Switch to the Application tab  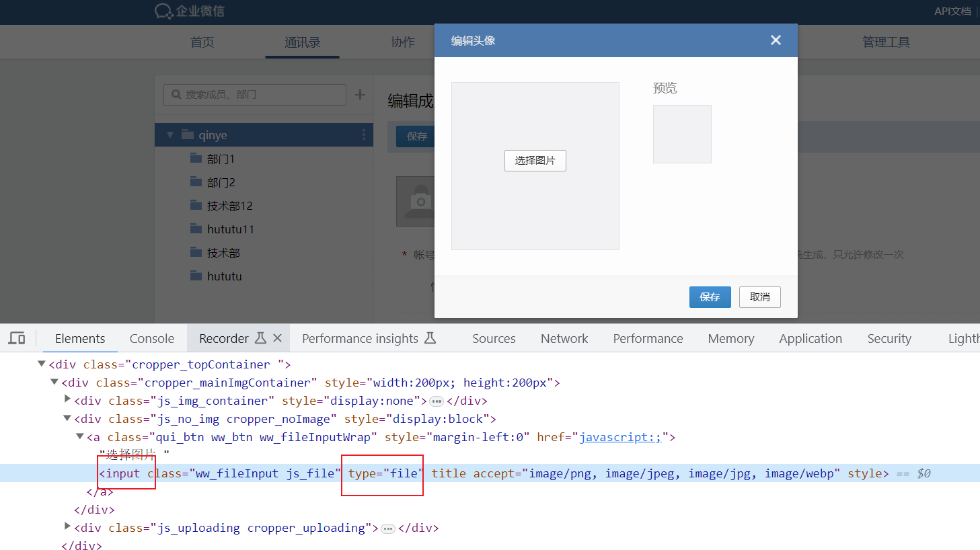point(811,339)
